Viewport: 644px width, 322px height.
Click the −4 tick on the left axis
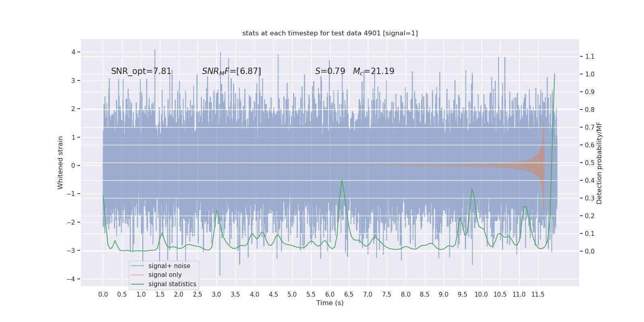(x=73, y=279)
